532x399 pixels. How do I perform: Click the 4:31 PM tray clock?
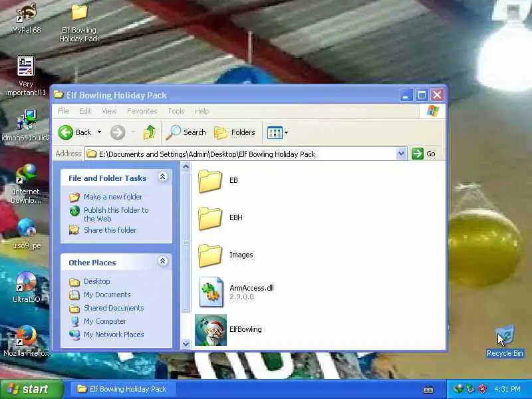pos(507,389)
